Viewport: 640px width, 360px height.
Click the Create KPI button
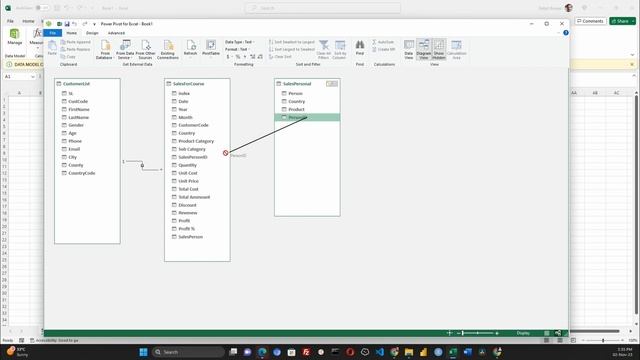(384, 49)
